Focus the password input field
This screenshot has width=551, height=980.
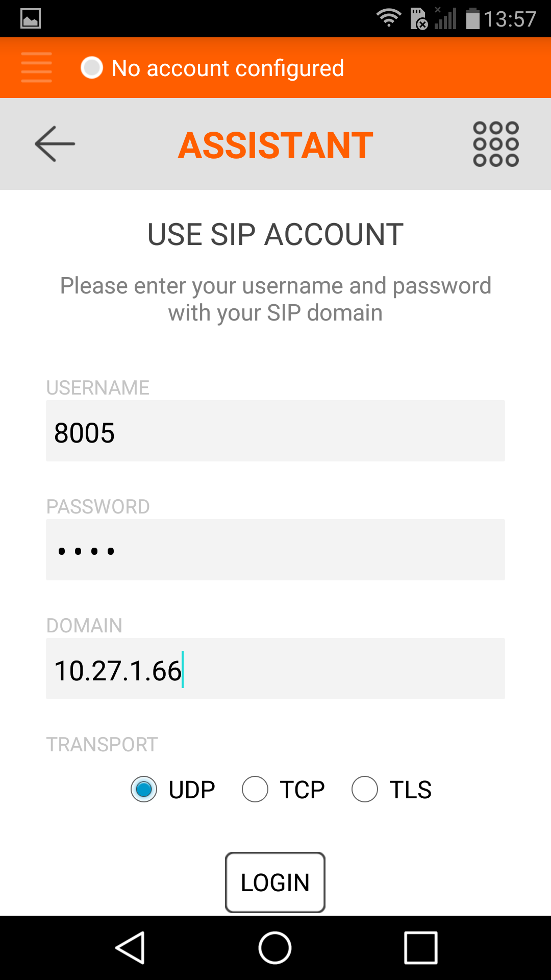(x=275, y=550)
